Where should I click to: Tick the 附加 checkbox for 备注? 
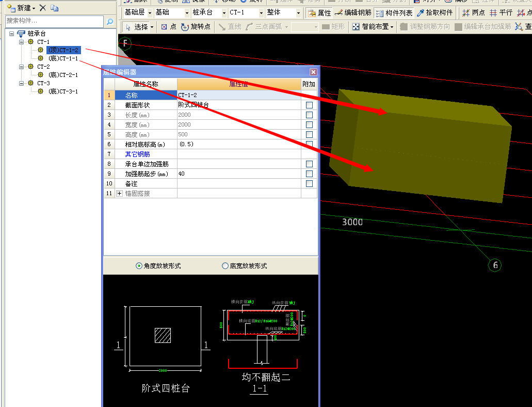309,184
